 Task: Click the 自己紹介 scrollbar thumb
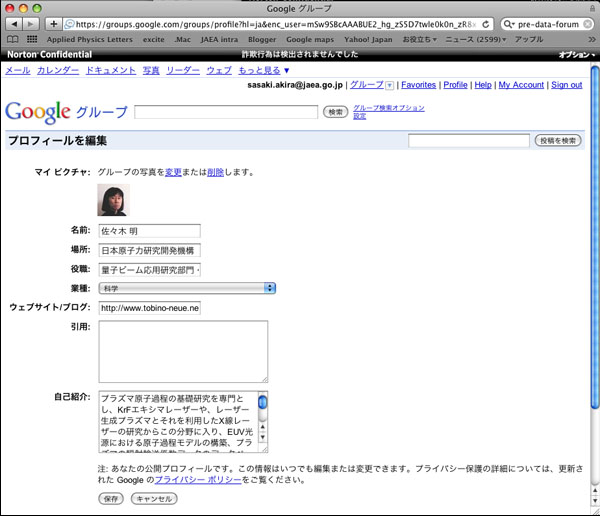(263, 402)
